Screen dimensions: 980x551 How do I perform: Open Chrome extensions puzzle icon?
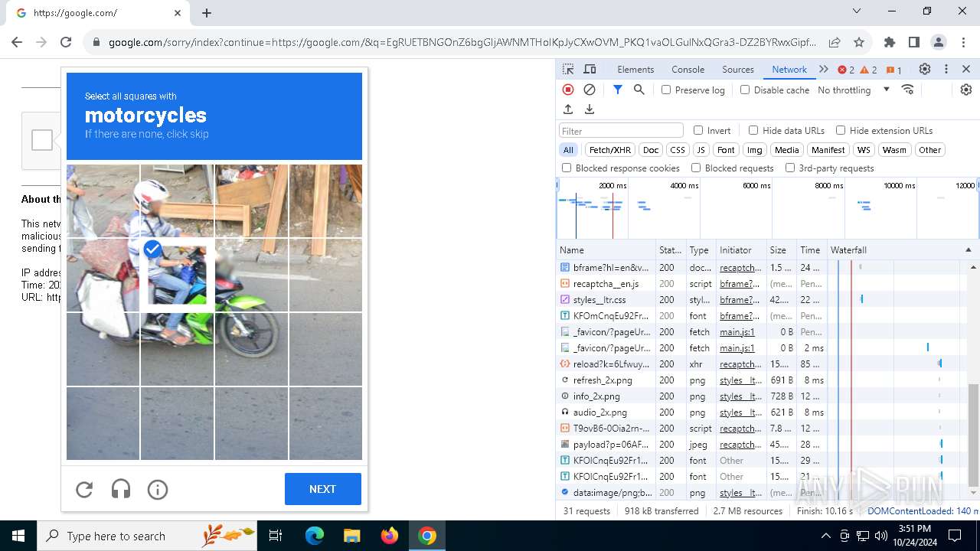pos(890,43)
